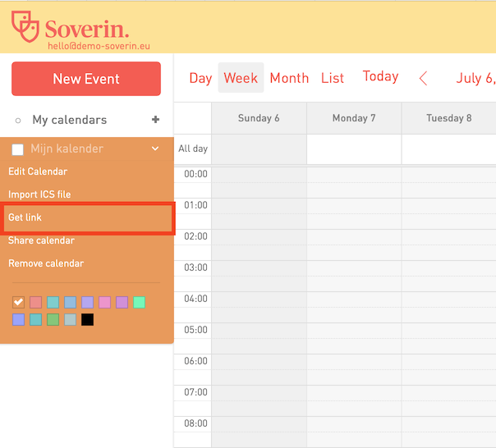Click the 03:00 time label

(x=195, y=267)
